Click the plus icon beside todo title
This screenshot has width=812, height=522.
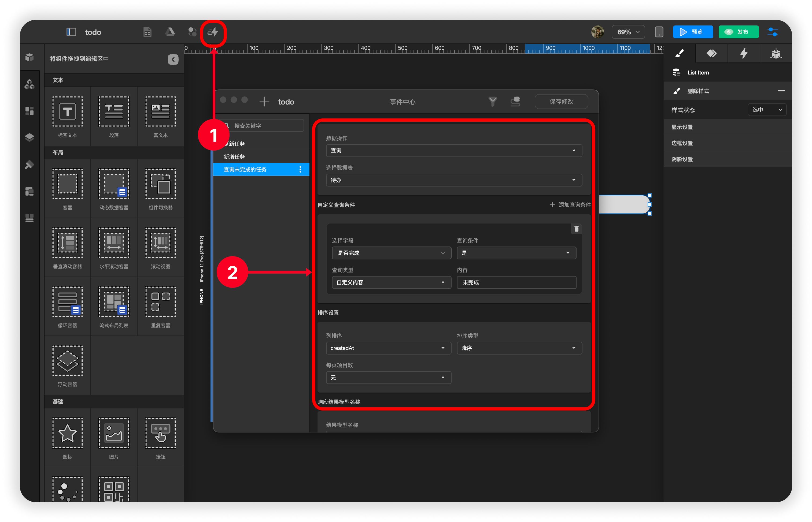tap(264, 102)
